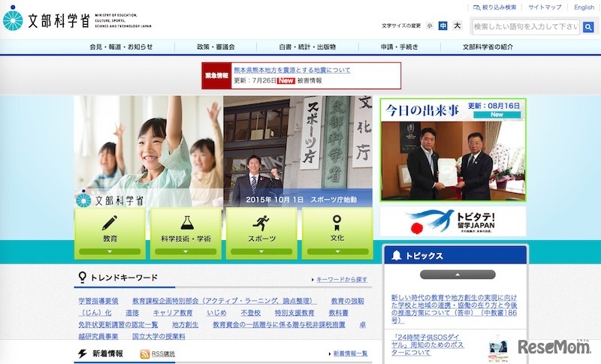
Task: Open 政策・審議会 menu
Action: [x=216, y=47]
